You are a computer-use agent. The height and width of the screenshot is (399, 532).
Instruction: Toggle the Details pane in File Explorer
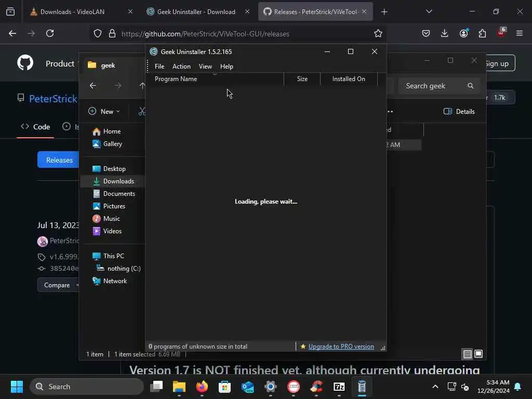tap(459, 112)
